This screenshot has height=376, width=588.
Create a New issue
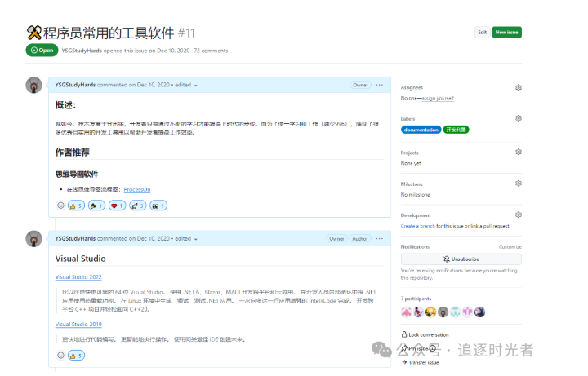pos(506,32)
